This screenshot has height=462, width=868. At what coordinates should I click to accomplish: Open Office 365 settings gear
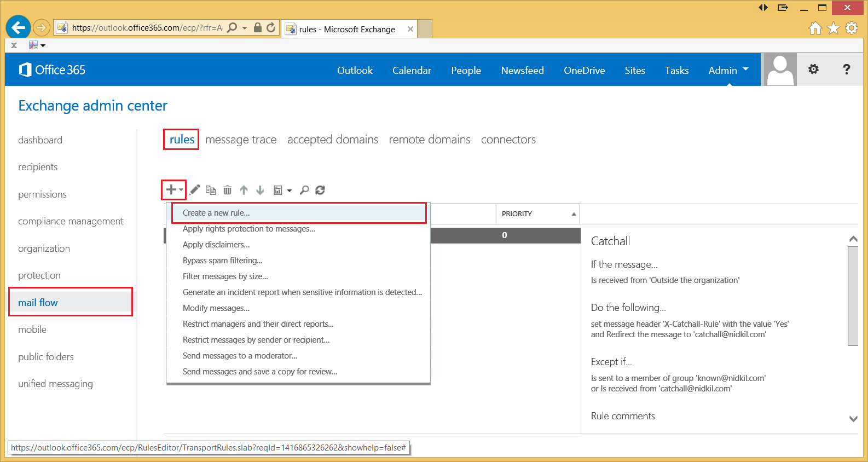(x=813, y=69)
